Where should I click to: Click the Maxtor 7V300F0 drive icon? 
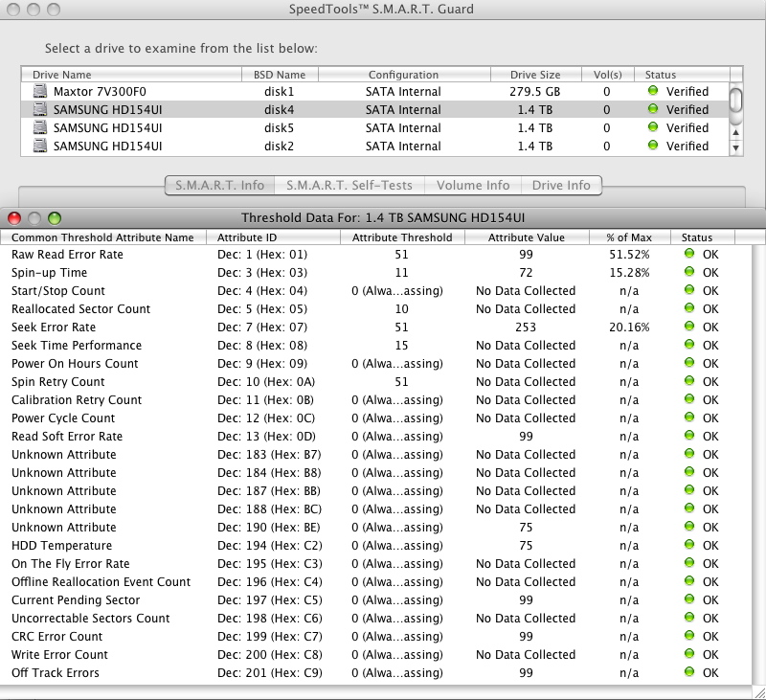point(40,91)
